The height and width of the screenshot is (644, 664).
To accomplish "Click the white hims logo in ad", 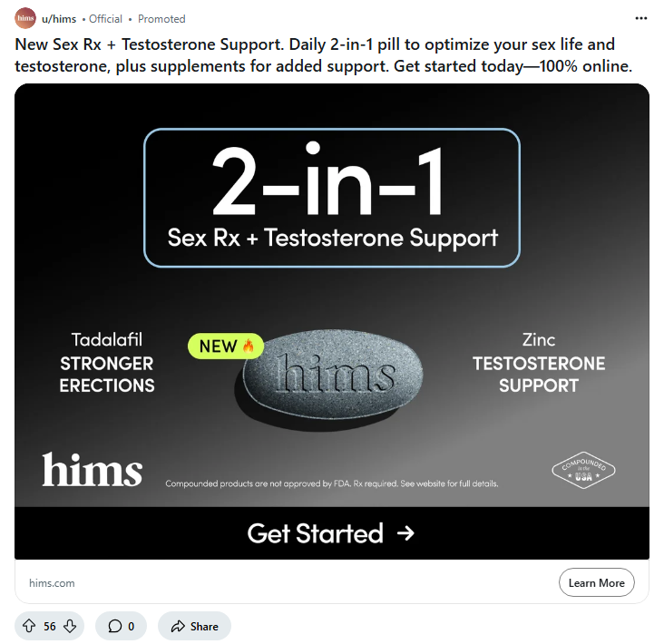I will click(93, 469).
